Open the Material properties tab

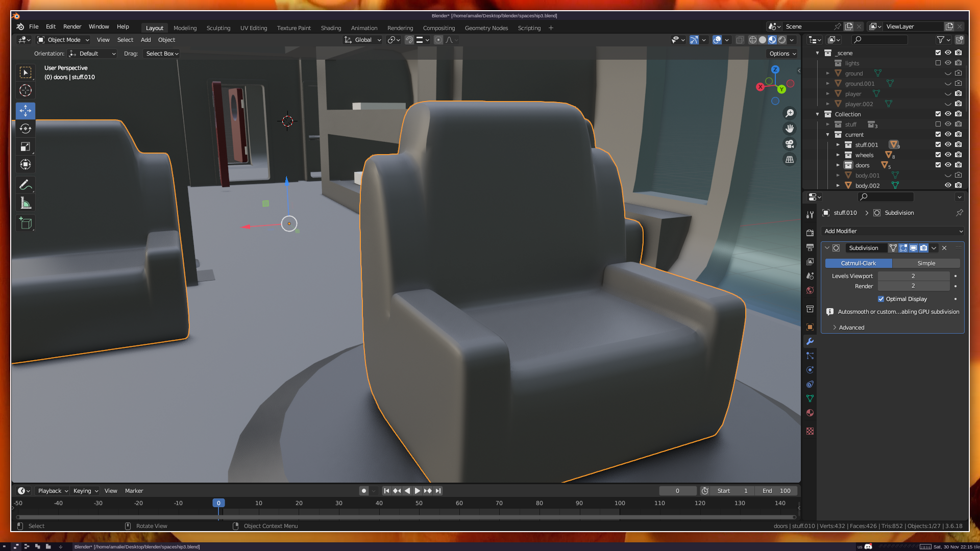click(x=810, y=413)
